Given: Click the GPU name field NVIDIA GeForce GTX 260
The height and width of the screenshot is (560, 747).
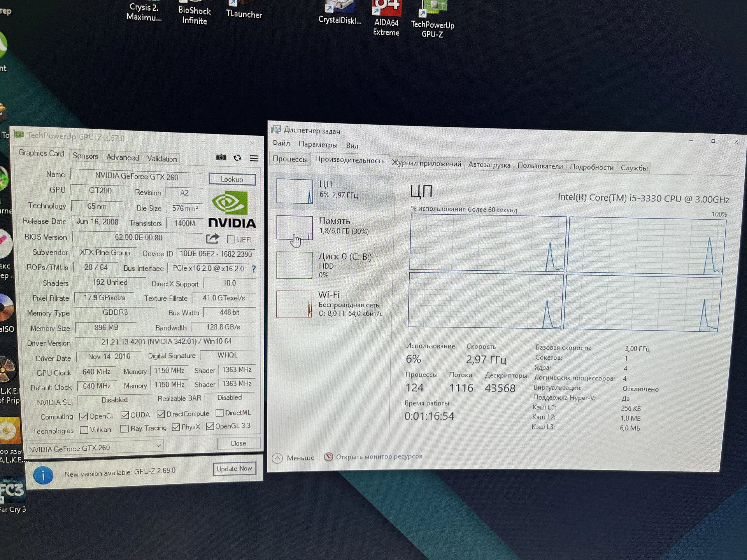Looking at the screenshot, I should click(x=137, y=177).
